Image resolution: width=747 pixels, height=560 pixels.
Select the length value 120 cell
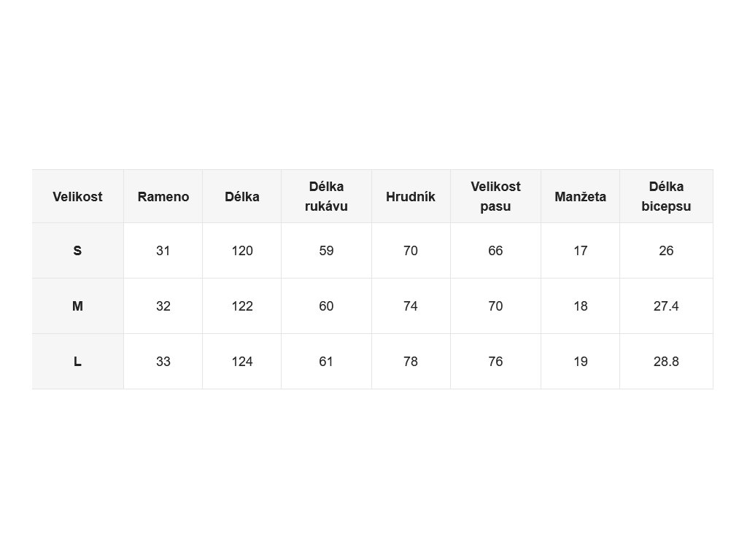click(242, 251)
